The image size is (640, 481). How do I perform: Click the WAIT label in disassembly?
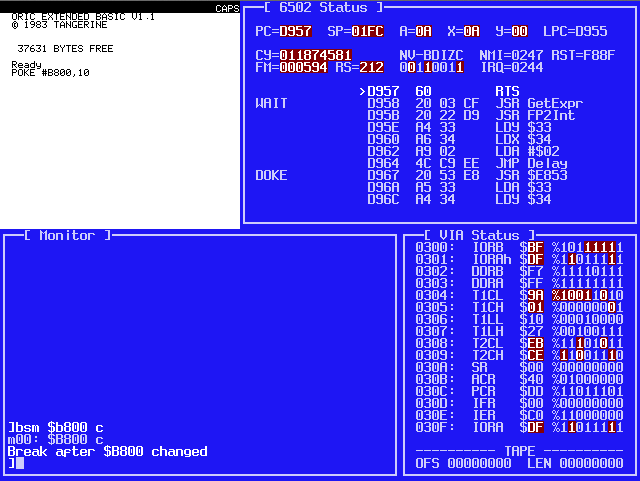(271, 103)
